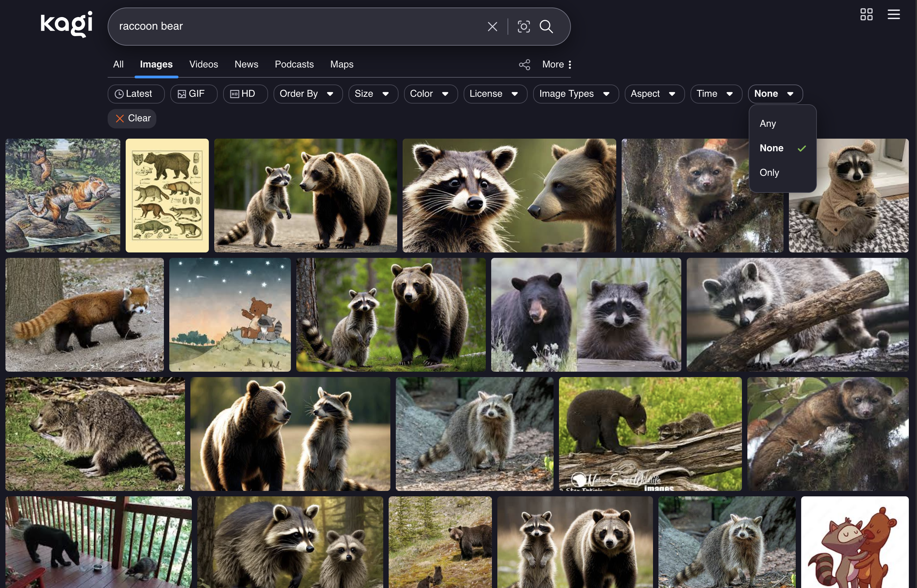Open the grid apps icon
This screenshot has height=588, width=917.
click(x=866, y=15)
